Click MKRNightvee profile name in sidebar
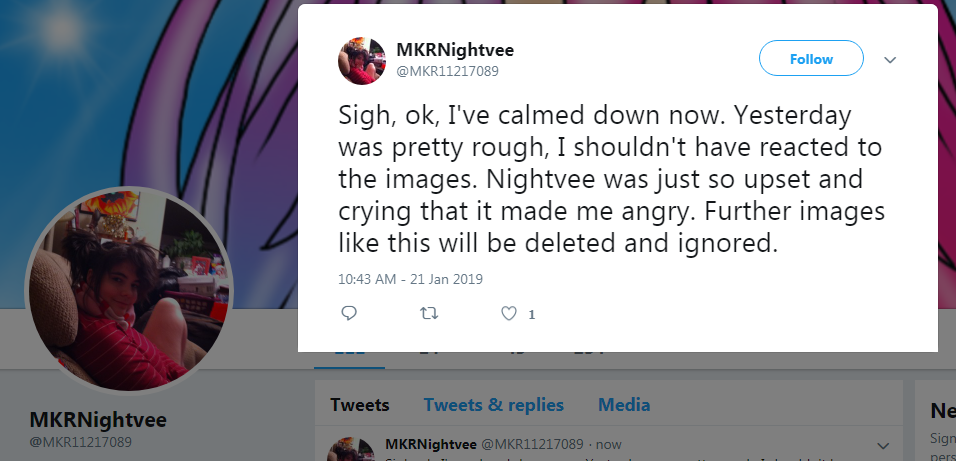Image resolution: width=956 pixels, height=461 pixels. 98,420
